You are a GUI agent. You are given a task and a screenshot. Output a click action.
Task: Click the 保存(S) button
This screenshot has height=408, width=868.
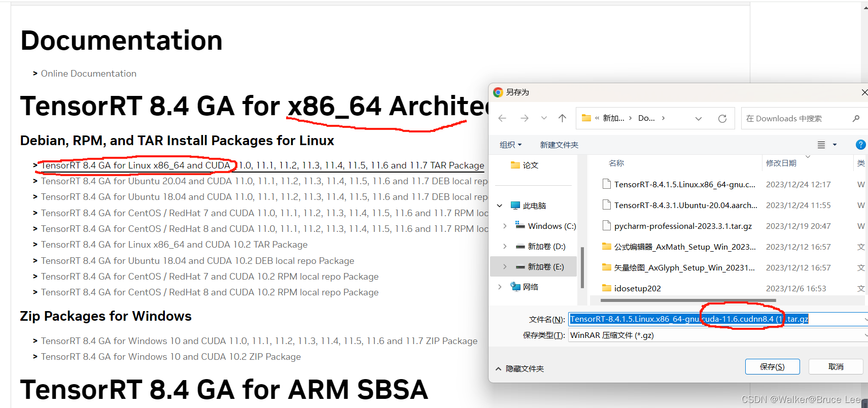[772, 366]
